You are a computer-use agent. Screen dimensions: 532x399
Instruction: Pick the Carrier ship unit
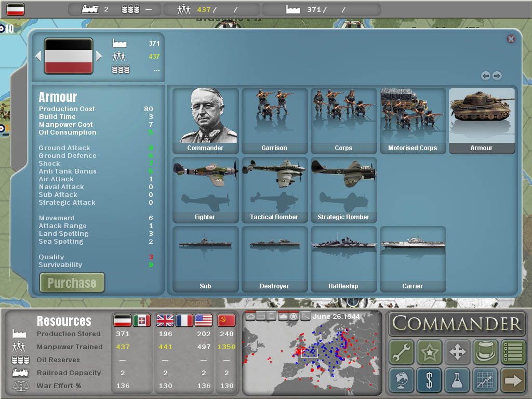point(413,259)
